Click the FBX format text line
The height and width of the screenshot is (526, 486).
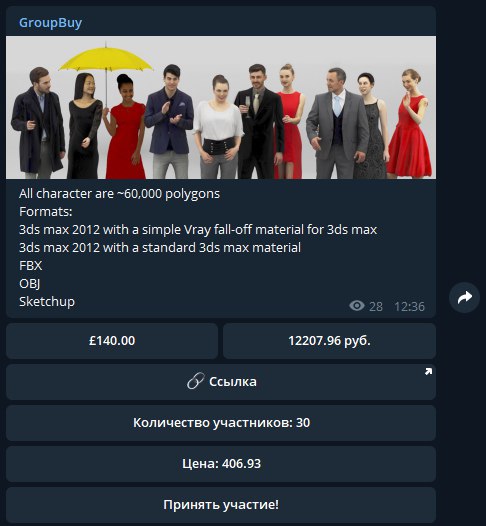tap(31, 265)
